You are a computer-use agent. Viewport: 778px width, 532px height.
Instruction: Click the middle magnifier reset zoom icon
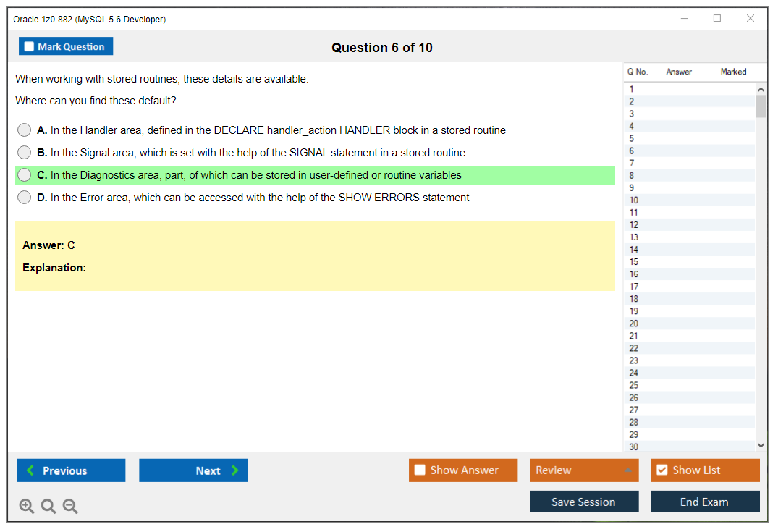click(48, 506)
